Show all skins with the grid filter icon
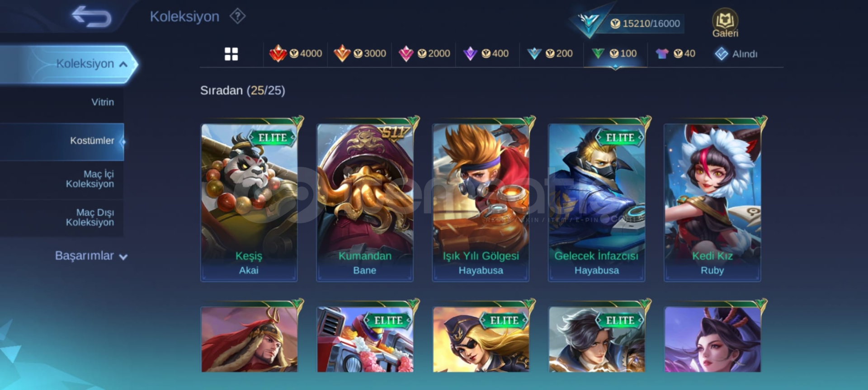868x390 pixels. 231,54
